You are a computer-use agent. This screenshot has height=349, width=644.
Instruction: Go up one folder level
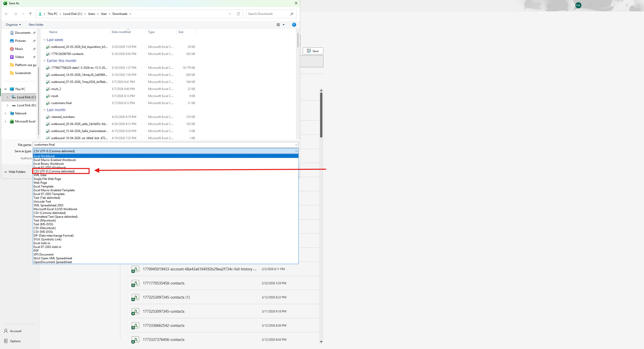pos(30,14)
